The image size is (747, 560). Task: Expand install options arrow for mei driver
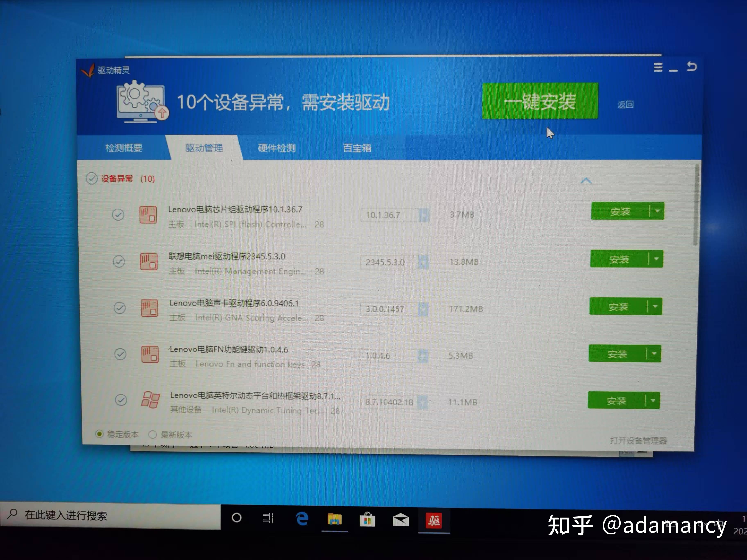click(x=656, y=259)
